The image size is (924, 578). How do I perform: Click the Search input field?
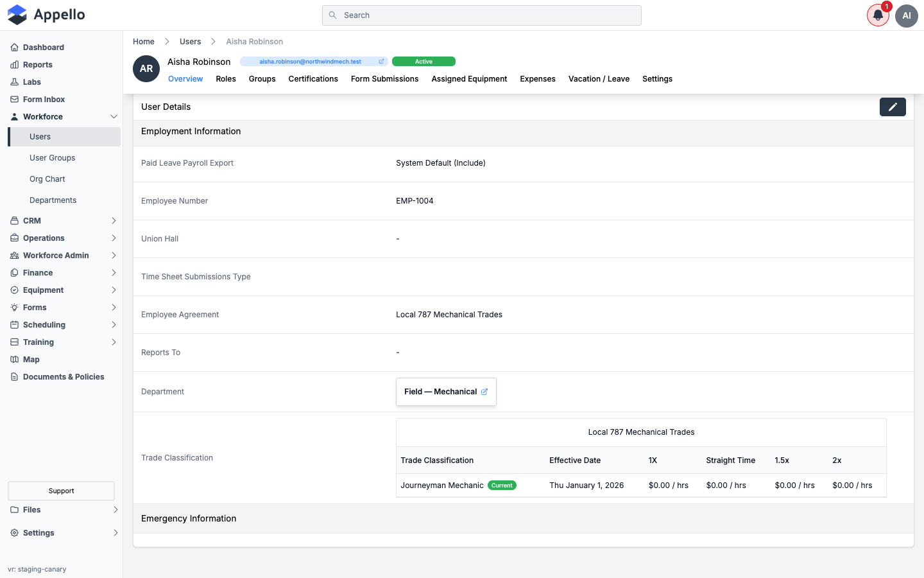coord(482,15)
